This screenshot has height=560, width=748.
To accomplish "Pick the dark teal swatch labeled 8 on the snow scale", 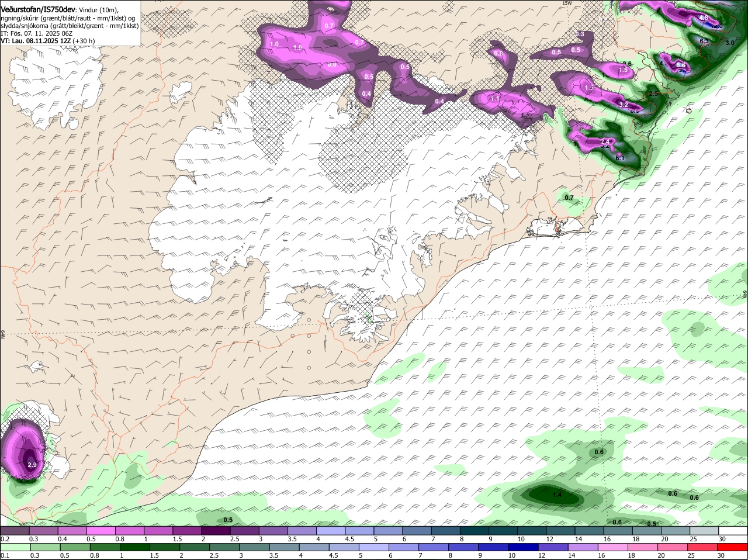I will point(475,531).
